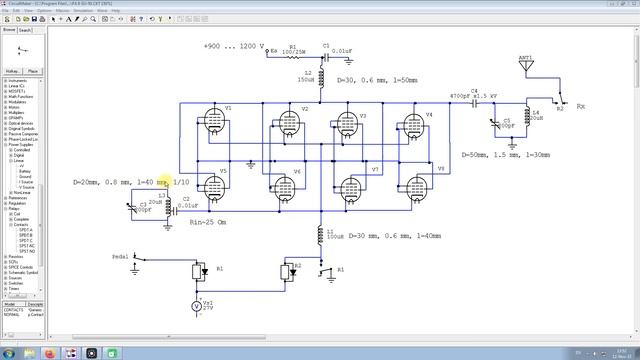The width and height of the screenshot is (640, 360).
Task: Switch to the Search tab
Action: [x=25, y=30]
